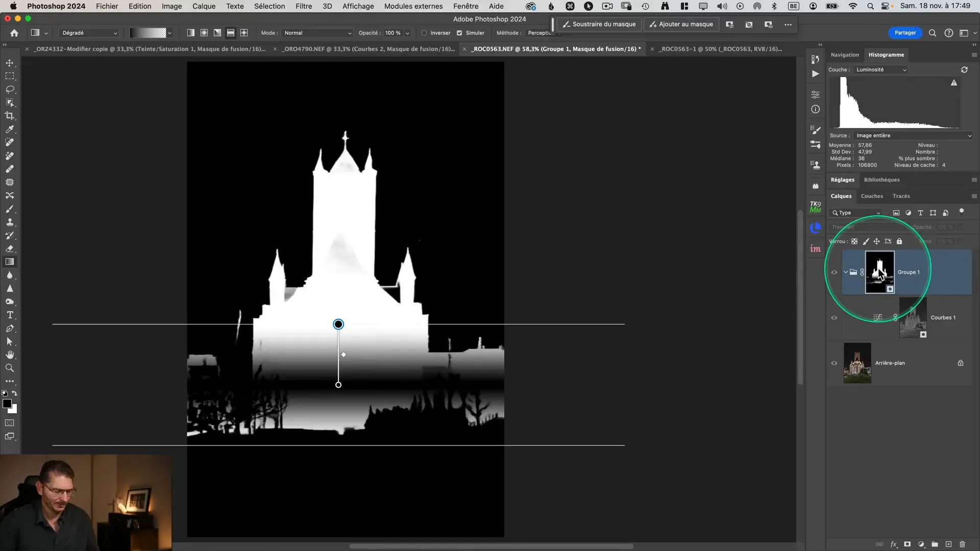The height and width of the screenshot is (551, 980).
Task: Delete layer using trash icon
Action: click(962, 544)
